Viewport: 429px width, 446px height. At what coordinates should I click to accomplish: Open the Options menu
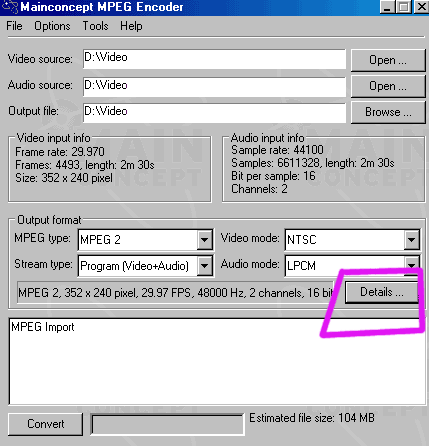tap(52, 26)
